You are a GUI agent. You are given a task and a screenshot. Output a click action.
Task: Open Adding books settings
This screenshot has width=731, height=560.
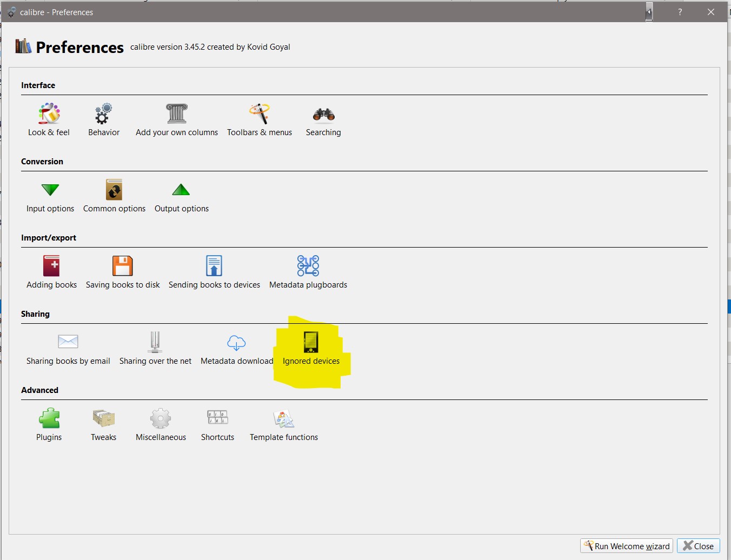(51, 272)
